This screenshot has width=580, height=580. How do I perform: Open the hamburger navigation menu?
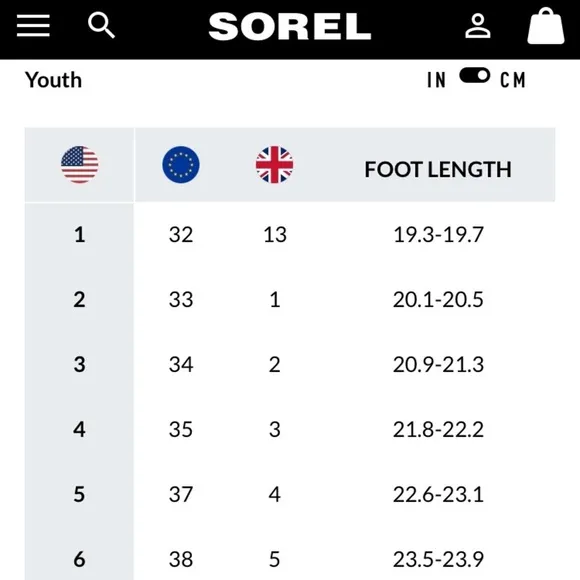[33, 26]
